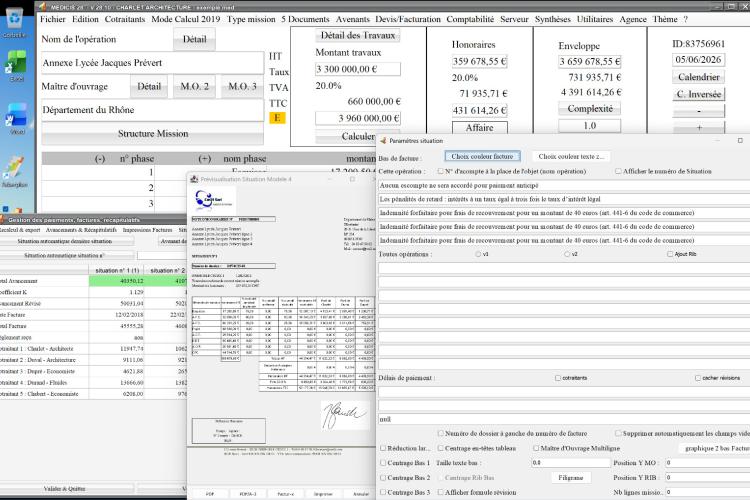Open the Edition menu
750x500 pixels.
coord(85,19)
